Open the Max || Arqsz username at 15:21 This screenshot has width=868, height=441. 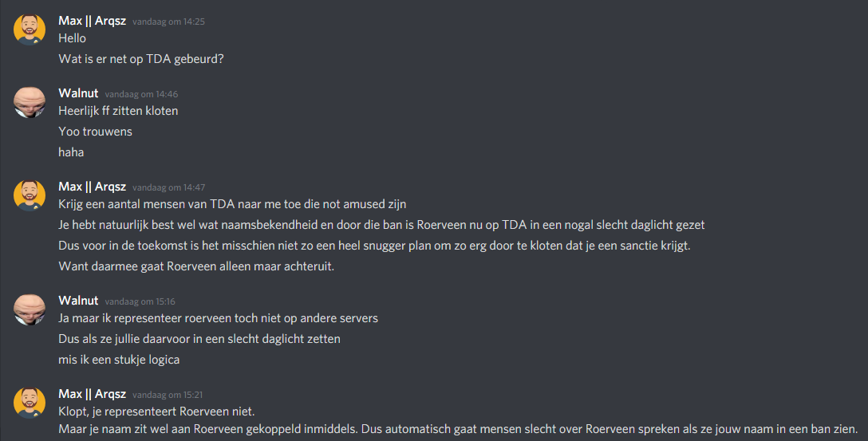[92, 394]
